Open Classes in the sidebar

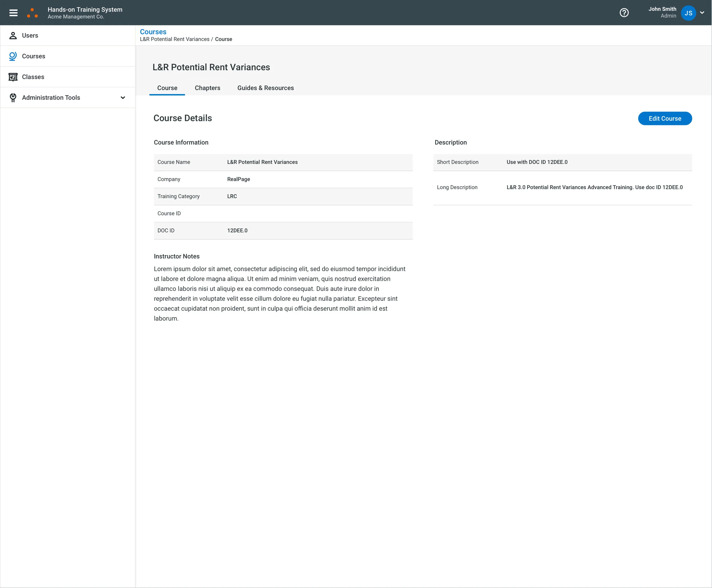pos(33,77)
